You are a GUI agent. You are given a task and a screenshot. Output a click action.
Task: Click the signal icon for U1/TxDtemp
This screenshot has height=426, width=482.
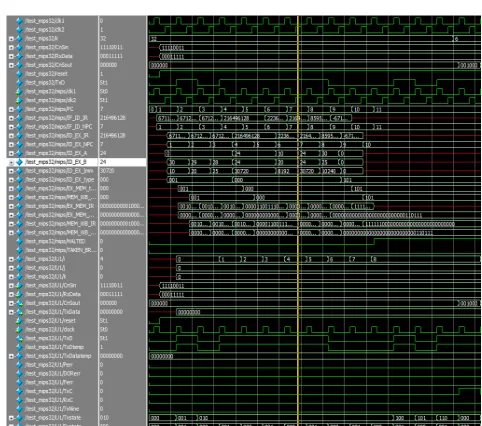tap(19, 347)
